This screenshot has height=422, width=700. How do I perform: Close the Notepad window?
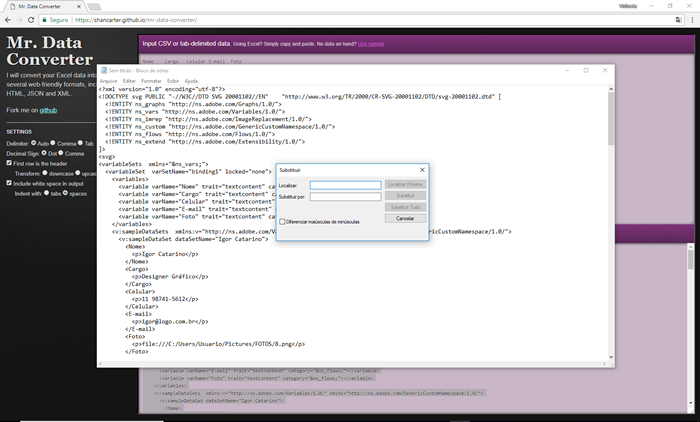pos(605,70)
